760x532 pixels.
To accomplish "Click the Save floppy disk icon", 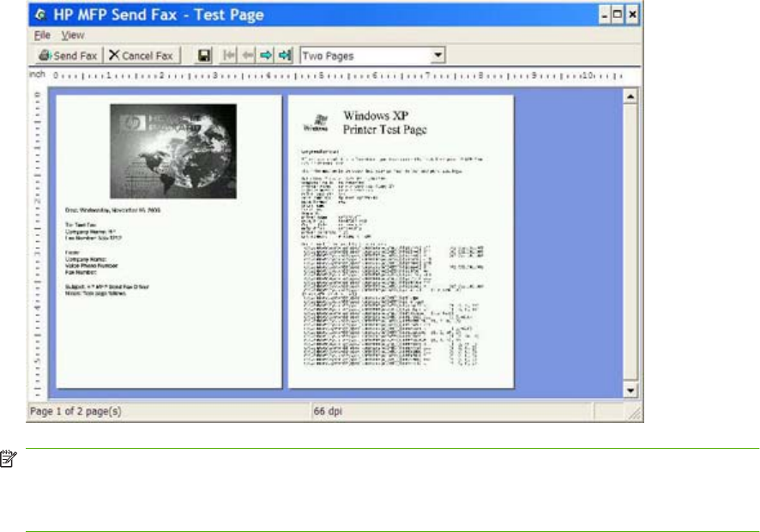I will point(205,56).
